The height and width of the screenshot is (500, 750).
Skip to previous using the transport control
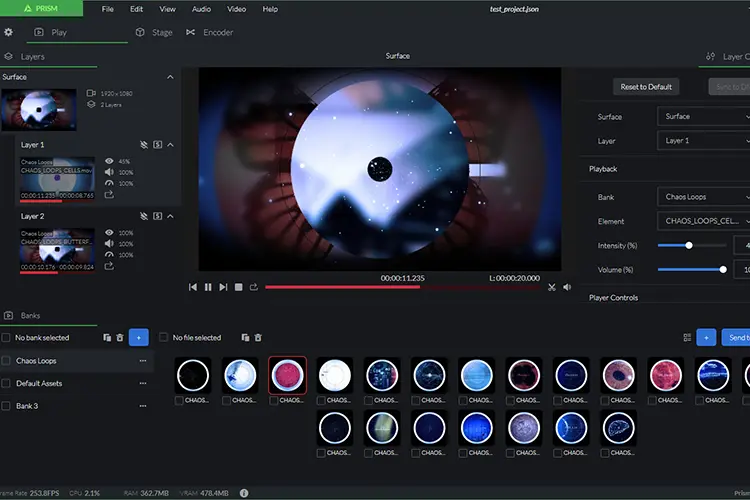193,287
